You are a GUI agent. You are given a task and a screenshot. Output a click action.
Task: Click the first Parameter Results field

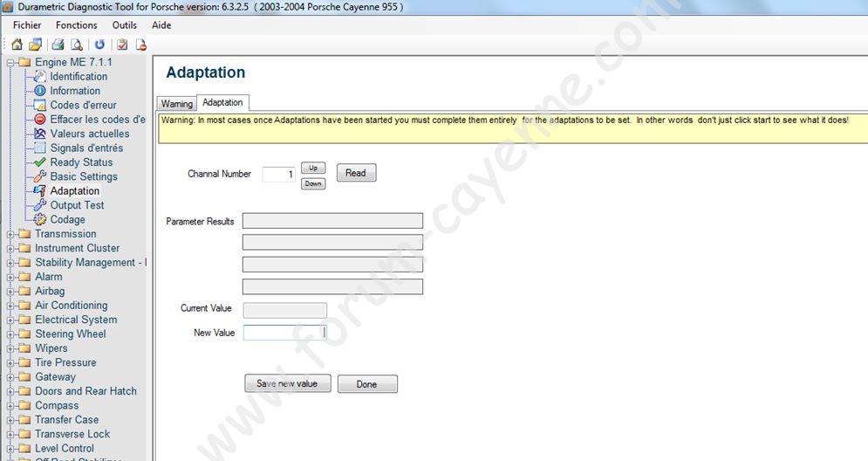coord(332,221)
